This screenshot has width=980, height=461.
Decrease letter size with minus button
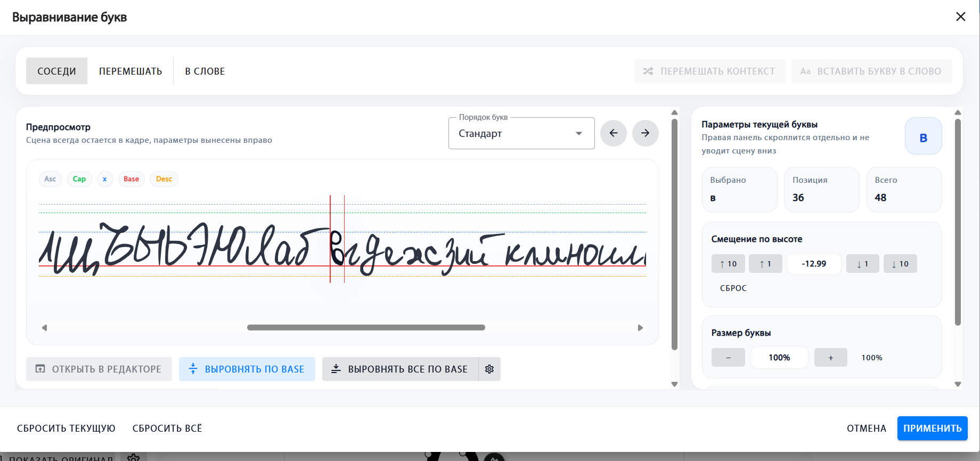728,358
